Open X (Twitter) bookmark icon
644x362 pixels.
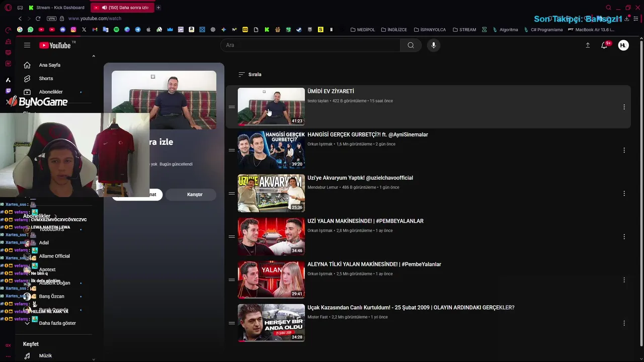84,30
